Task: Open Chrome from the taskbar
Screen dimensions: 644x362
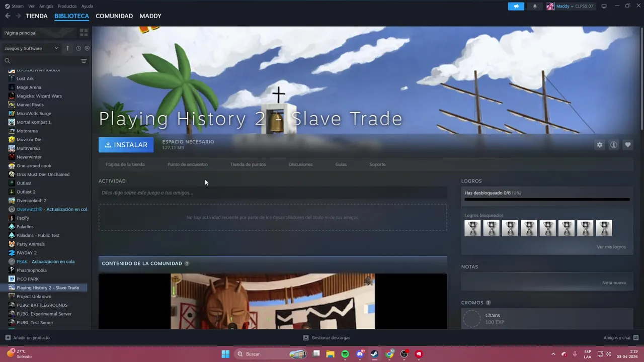Action: pyautogui.click(x=389, y=354)
